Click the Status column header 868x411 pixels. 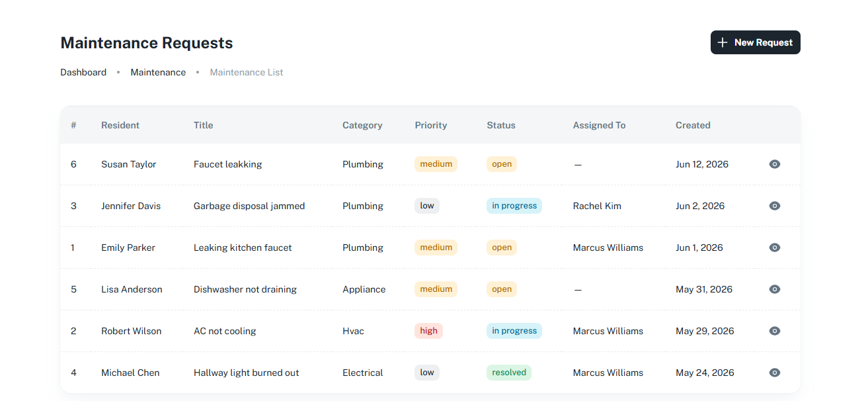coord(501,125)
